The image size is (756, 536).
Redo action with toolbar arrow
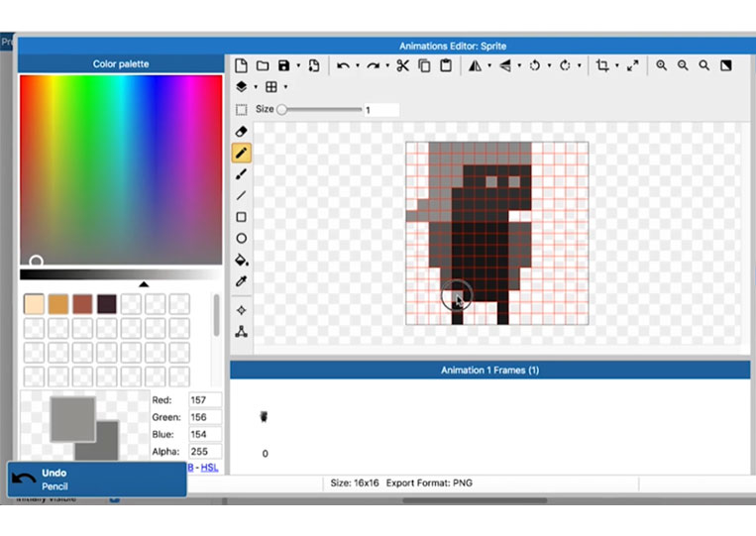click(373, 65)
